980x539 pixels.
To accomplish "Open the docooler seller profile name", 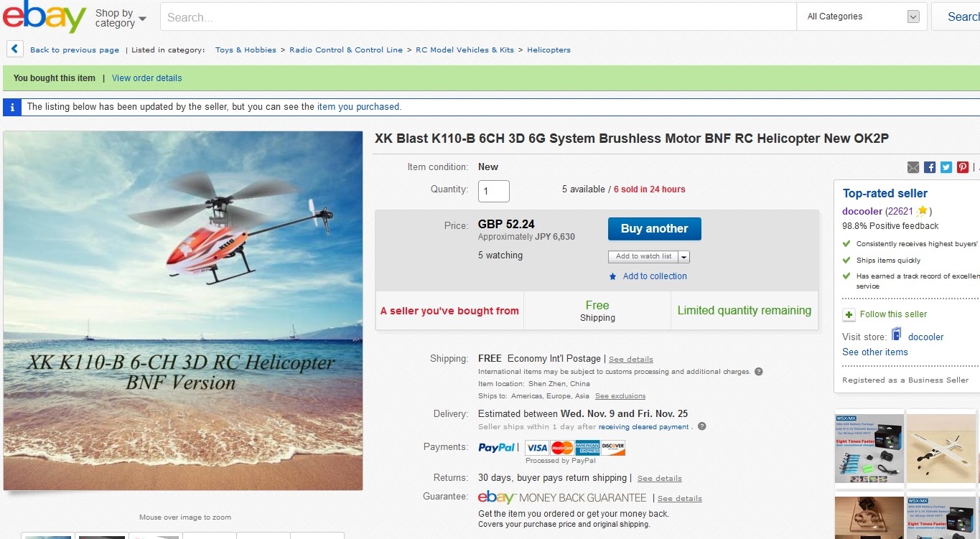I will 862,211.
